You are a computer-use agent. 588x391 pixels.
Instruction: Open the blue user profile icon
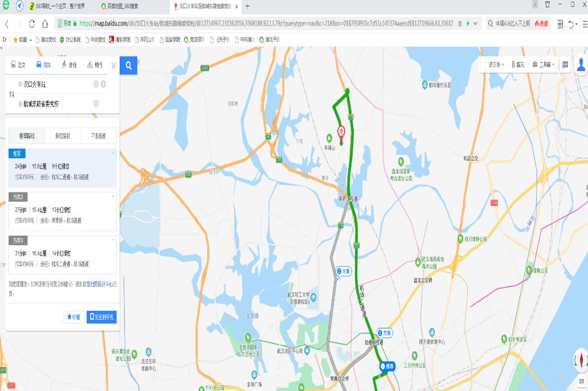pos(581,64)
